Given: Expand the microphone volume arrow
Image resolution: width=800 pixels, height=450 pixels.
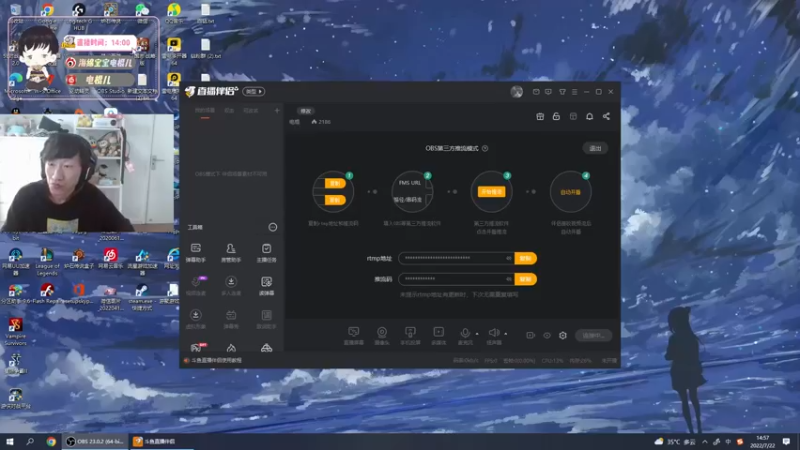Looking at the screenshot, I should point(477,334).
